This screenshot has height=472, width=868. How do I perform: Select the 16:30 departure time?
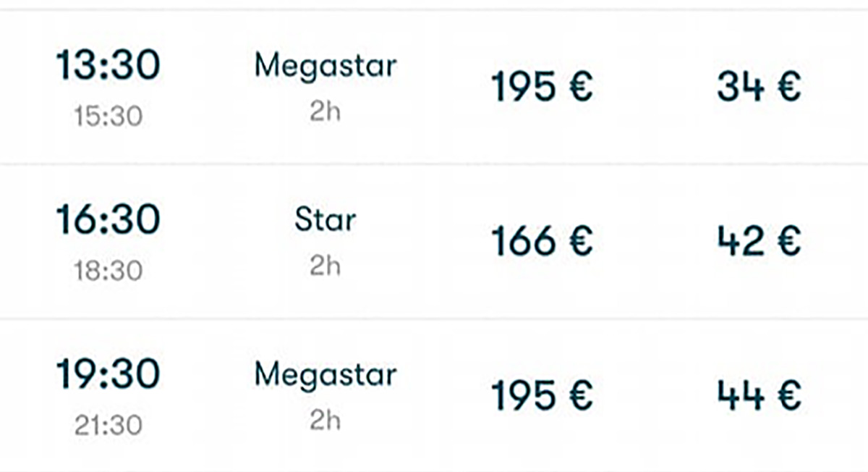pyautogui.click(x=108, y=221)
